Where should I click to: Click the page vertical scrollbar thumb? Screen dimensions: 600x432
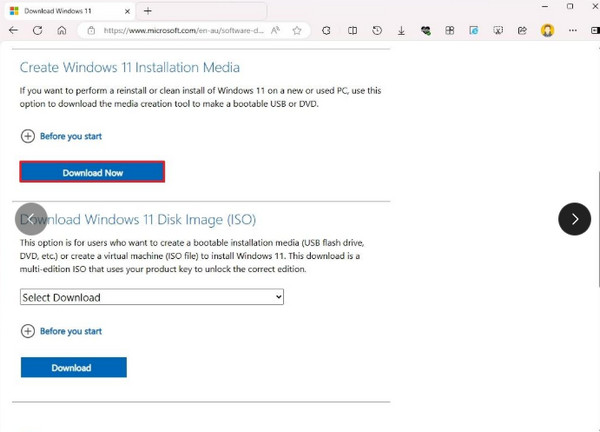(x=598, y=228)
